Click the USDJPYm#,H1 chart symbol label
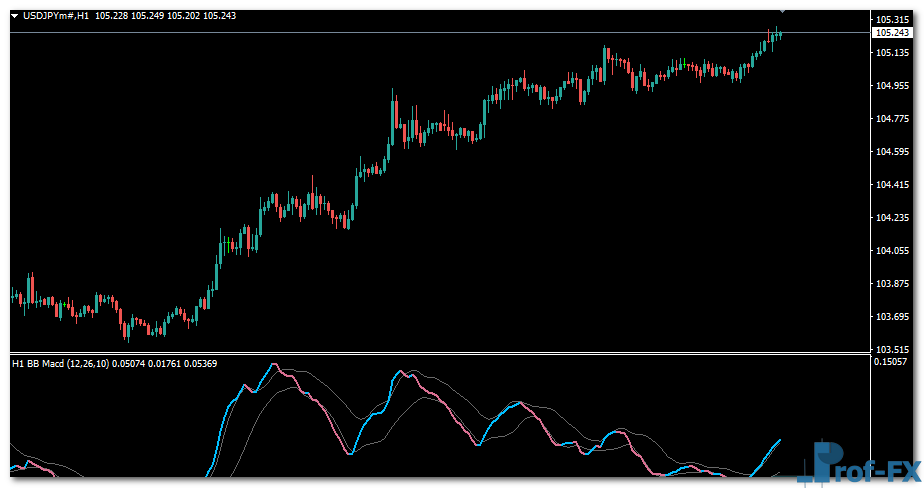The width and height of the screenshot is (924, 488). click(57, 16)
